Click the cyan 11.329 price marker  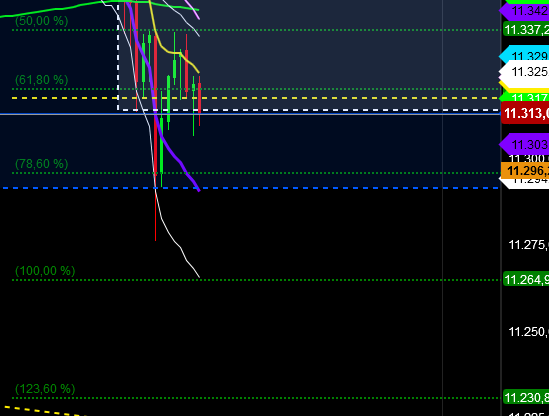point(524,54)
